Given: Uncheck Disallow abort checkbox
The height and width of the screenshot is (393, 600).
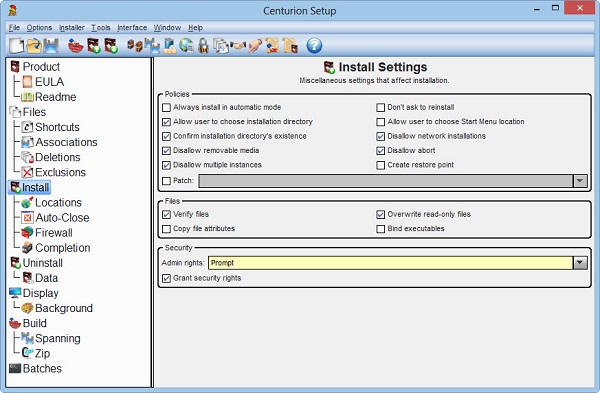Looking at the screenshot, I should (x=380, y=151).
